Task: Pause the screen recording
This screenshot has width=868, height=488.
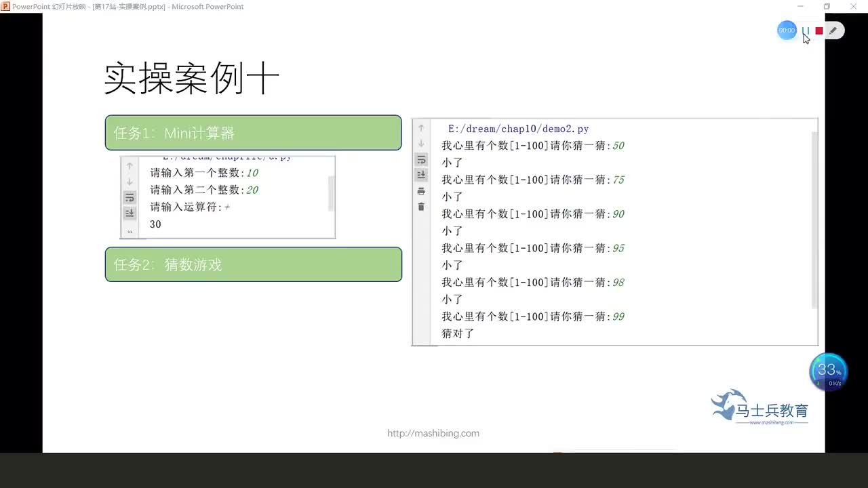Action: tap(806, 30)
